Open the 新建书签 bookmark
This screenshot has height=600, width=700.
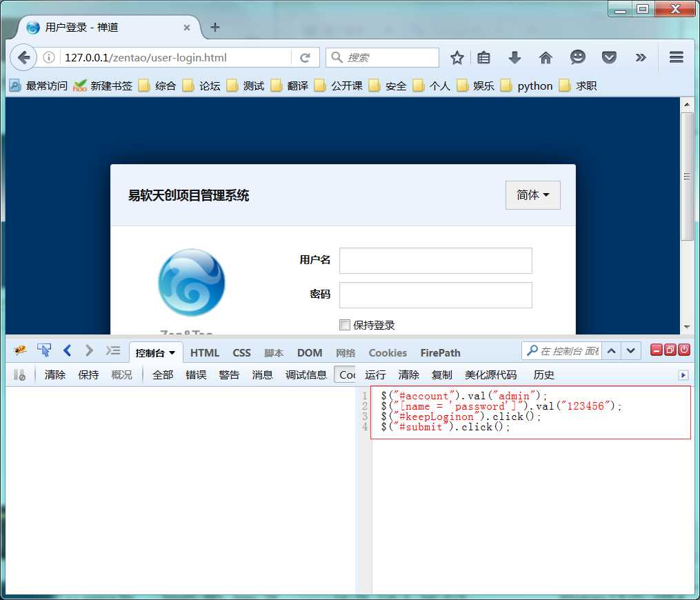point(103,86)
